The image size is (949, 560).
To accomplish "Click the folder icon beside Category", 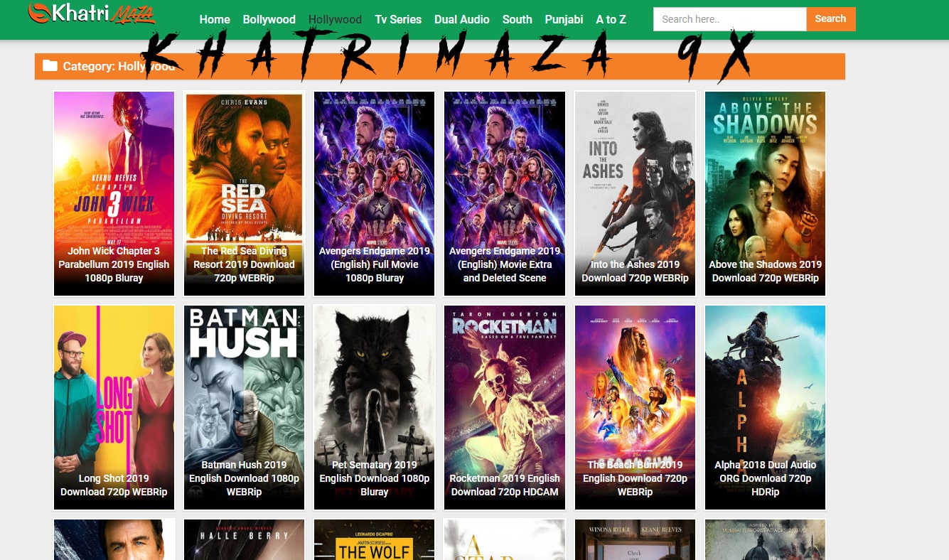I will point(50,66).
